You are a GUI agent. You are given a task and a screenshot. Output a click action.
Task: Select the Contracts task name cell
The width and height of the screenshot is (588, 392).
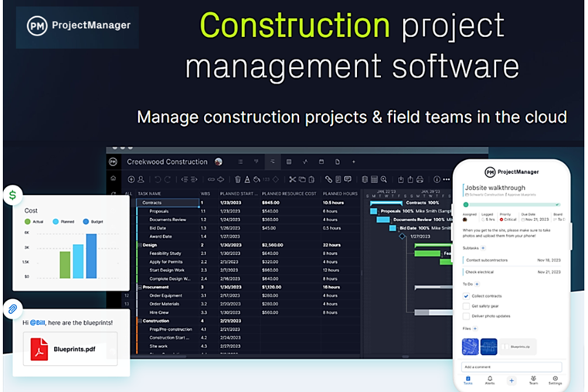(x=168, y=203)
